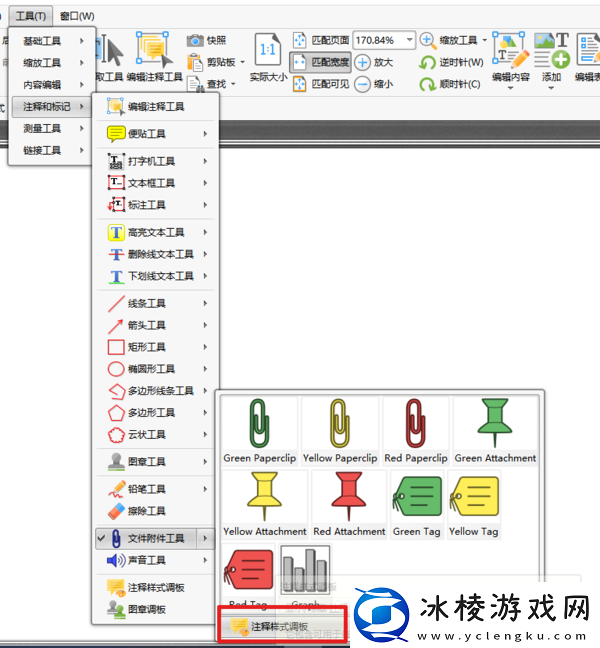
Task: Choose the 多边形工具 menu item
Action: pyautogui.click(x=155, y=413)
